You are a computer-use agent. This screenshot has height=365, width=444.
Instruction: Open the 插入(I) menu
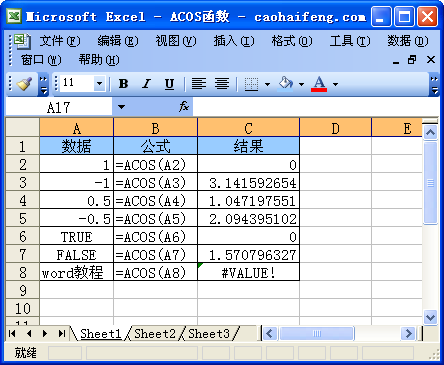pyautogui.click(x=234, y=41)
